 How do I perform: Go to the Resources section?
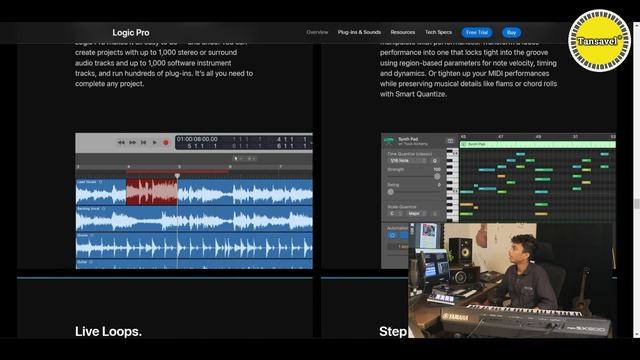[x=402, y=32]
